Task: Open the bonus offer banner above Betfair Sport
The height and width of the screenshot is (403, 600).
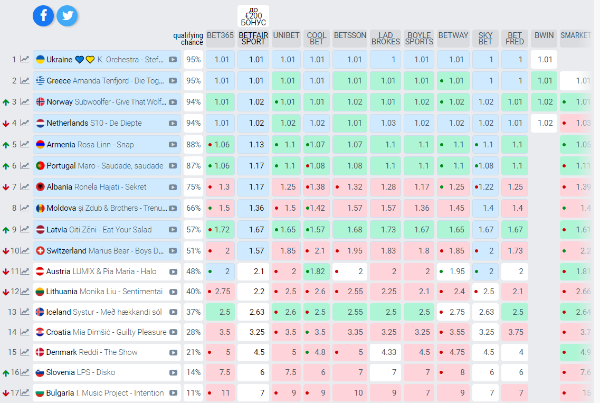Action: pyautogui.click(x=254, y=17)
